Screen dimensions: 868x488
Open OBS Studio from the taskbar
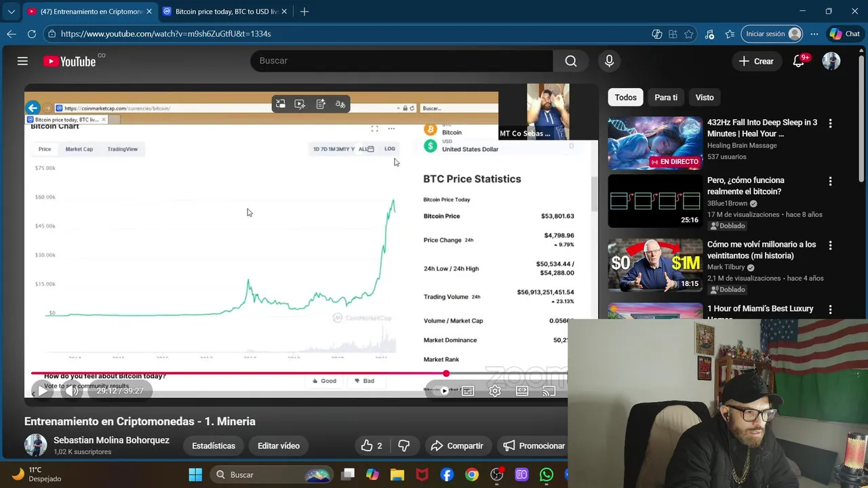click(x=497, y=474)
